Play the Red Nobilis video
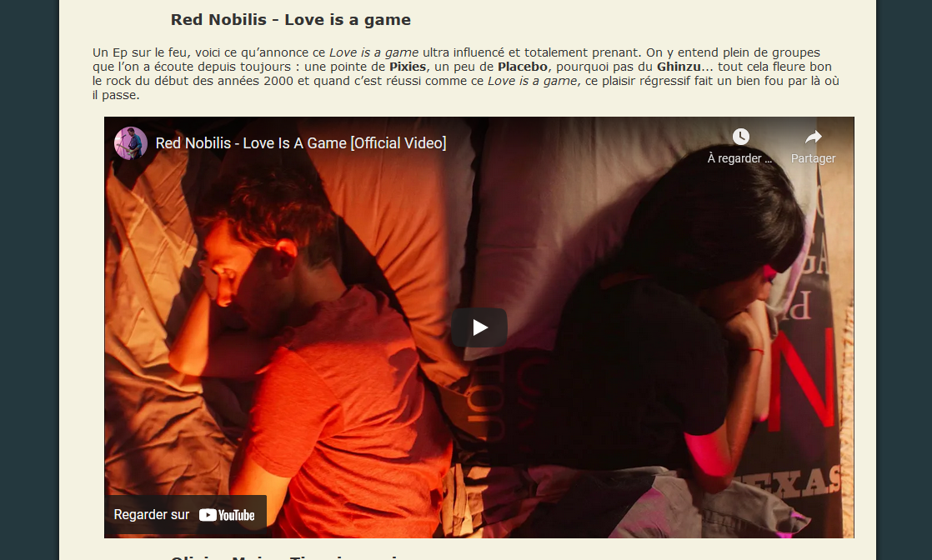This screenshot has height=560, width=932. (x=479, y=327)
